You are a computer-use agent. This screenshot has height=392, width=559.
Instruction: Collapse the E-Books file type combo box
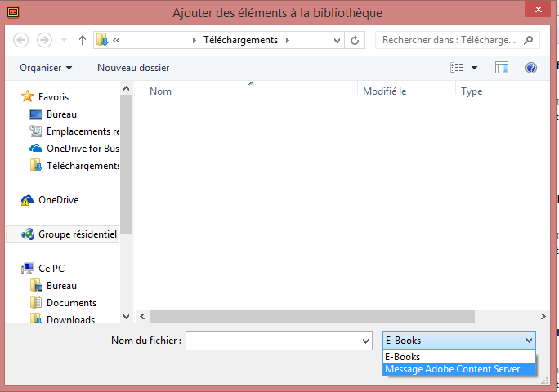[459, 341]
